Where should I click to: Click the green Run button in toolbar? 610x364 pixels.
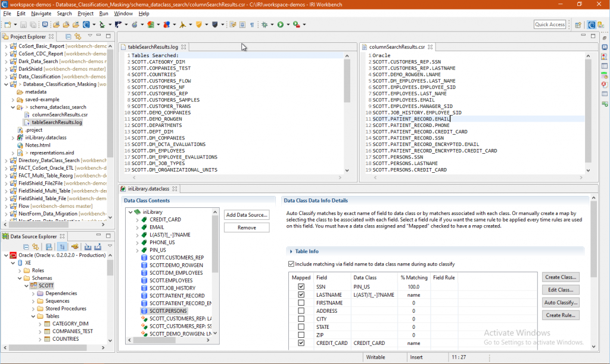click(x=281, y=24)
